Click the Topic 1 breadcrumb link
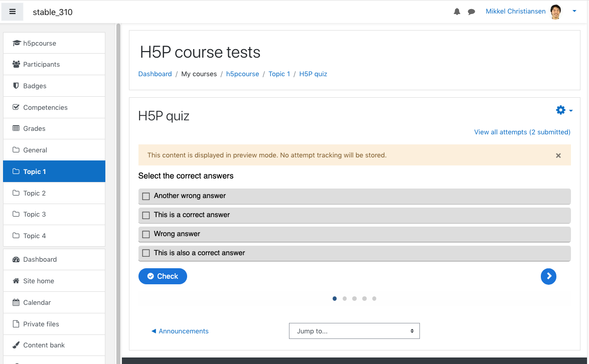This screenshot has height=364, width=589. [279, 74]
